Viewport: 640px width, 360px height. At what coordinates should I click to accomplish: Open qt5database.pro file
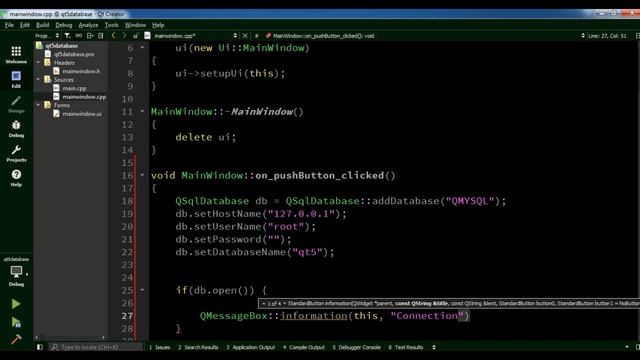point(74,54)
